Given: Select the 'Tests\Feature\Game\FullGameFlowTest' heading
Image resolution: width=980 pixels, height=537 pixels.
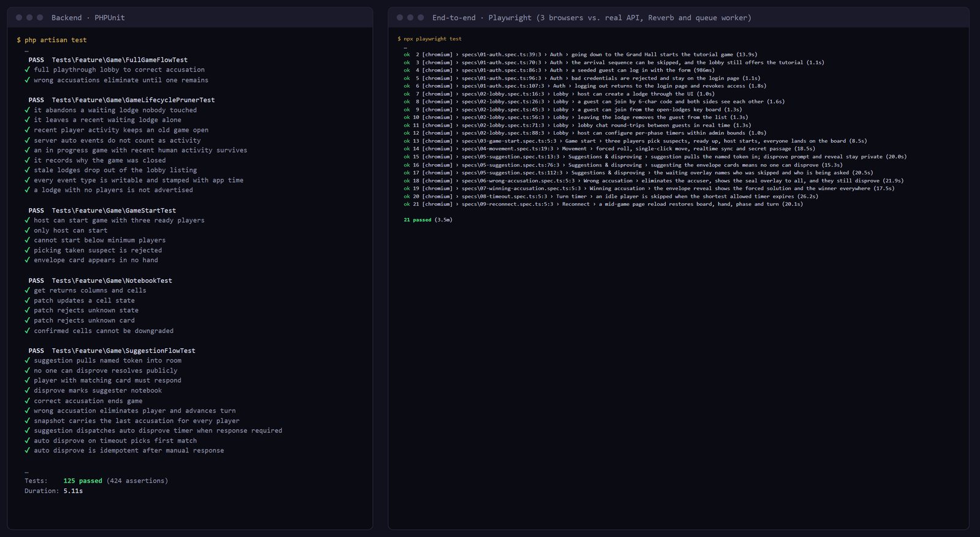Looking at the screenshot, I should pos(119,60).
